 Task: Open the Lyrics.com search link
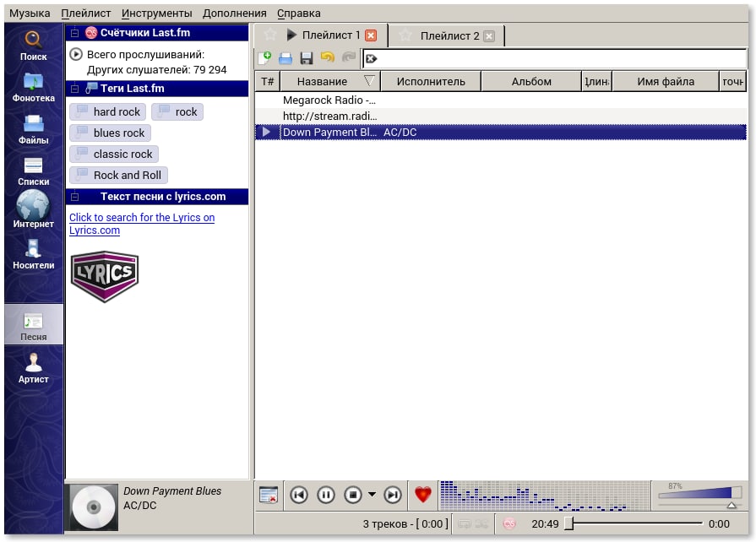tap(142, 224)
